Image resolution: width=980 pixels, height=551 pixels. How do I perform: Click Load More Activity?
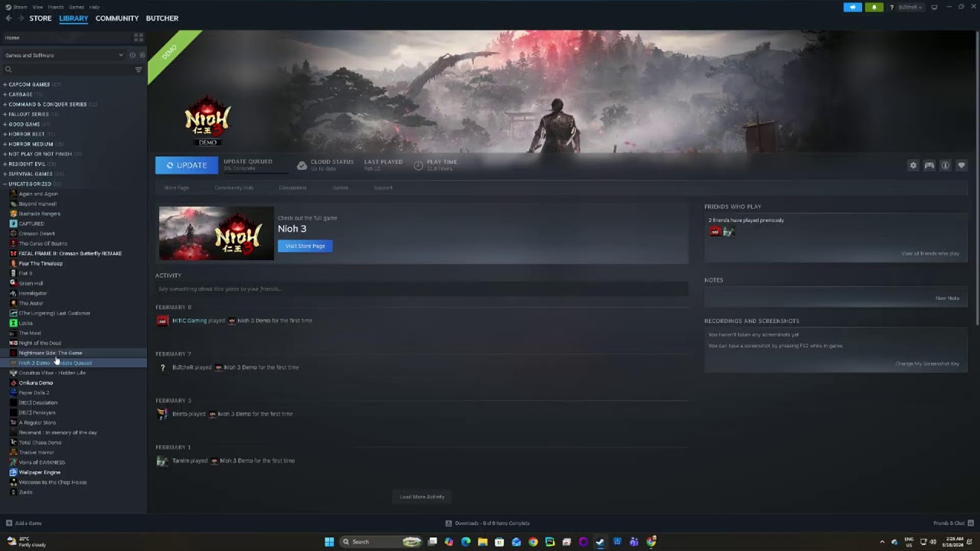click(x=422, y=497)
